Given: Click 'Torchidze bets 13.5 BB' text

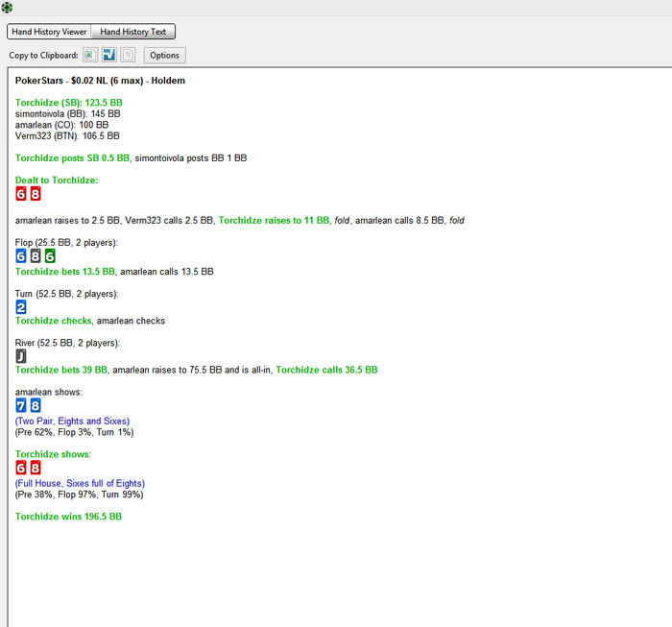Looking at the screenshot, I should click(x=65, y=272).
